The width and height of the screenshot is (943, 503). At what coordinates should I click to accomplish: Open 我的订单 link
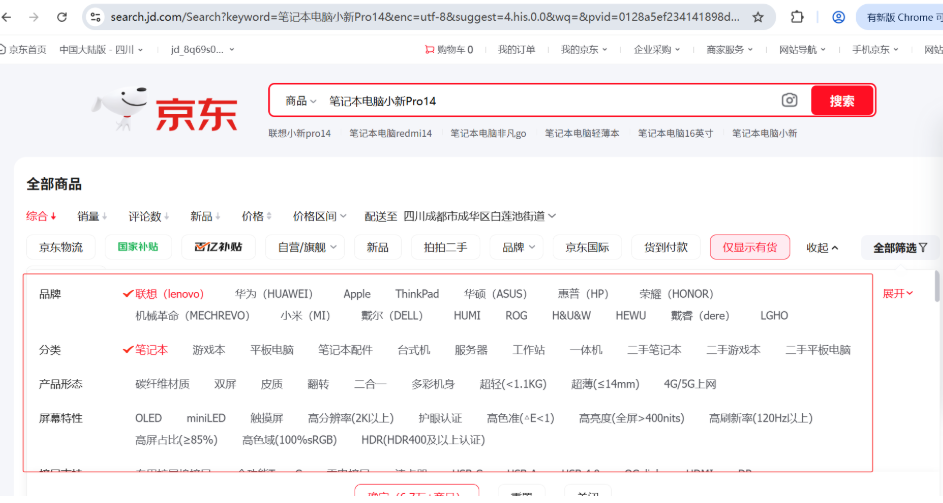coord(516,49)
